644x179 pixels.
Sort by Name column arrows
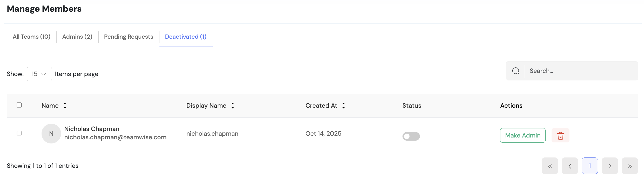[65, 106]
